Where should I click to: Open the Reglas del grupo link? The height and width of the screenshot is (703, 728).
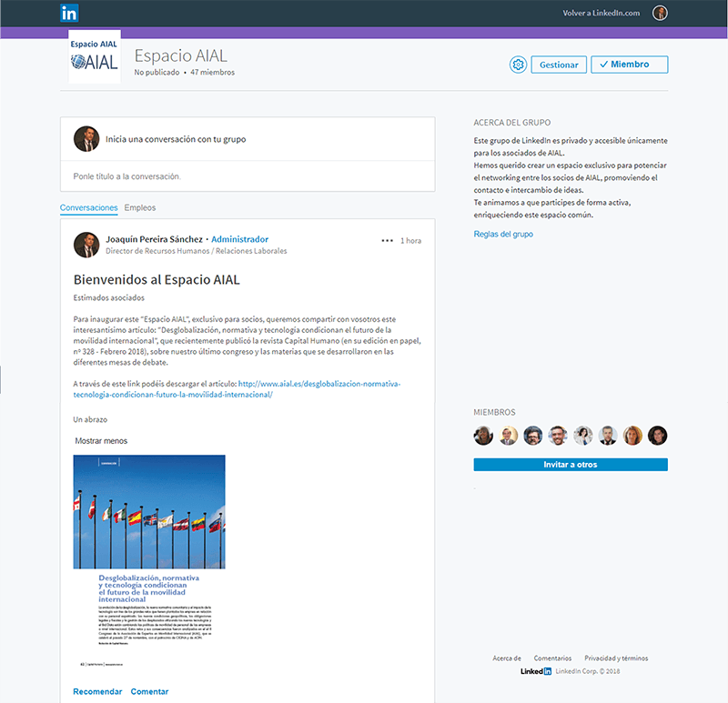(503, 235)
